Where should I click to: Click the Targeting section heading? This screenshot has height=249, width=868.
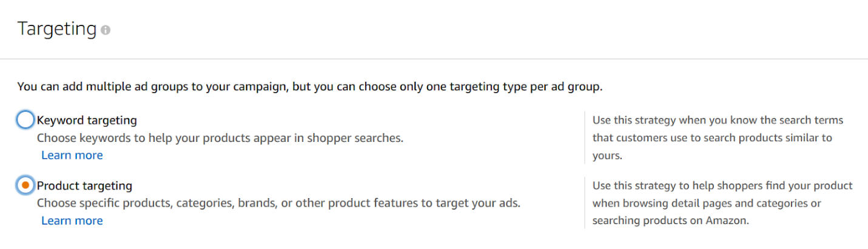point(57,28)
